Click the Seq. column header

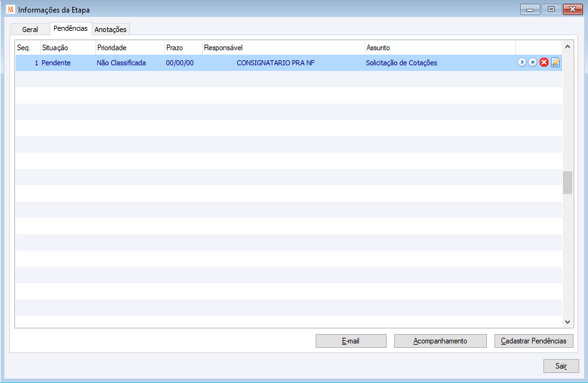28,48
